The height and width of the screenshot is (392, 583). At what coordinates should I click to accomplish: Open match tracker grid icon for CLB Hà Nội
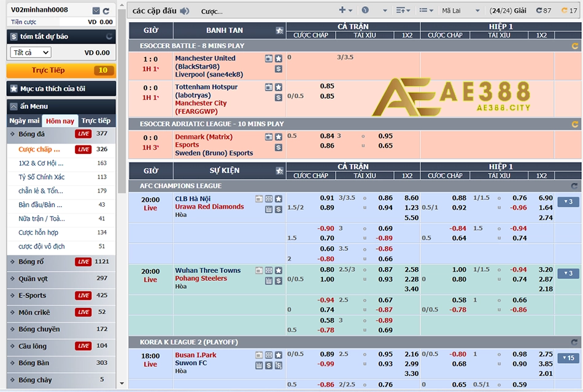pyautogui.click(x=268, y=199)
